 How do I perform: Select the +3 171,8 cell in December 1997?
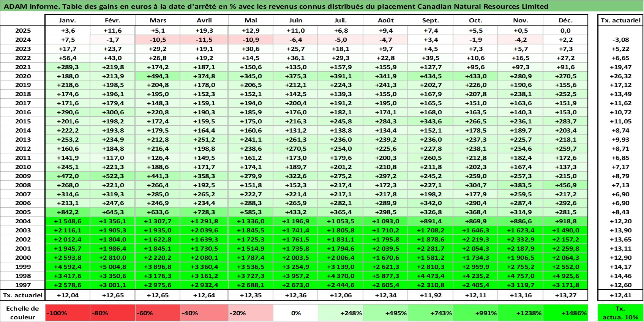565,285
